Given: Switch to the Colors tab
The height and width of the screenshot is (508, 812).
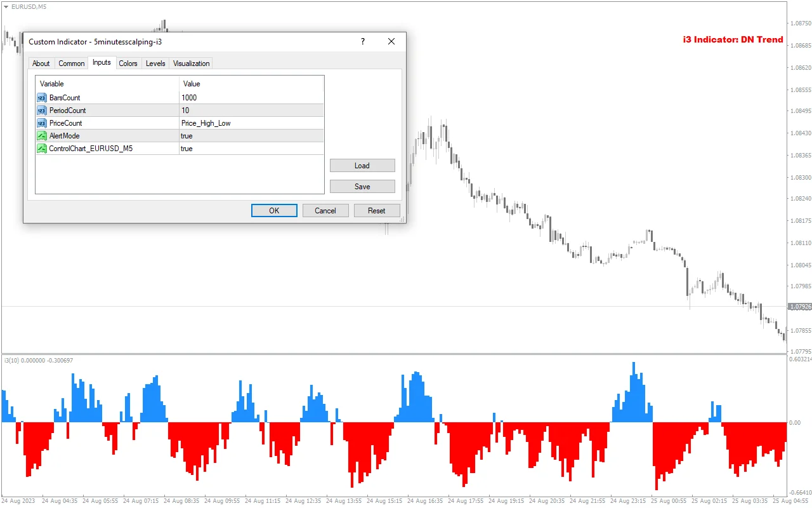Looking at the screenshot, I should tap(128, 63).
